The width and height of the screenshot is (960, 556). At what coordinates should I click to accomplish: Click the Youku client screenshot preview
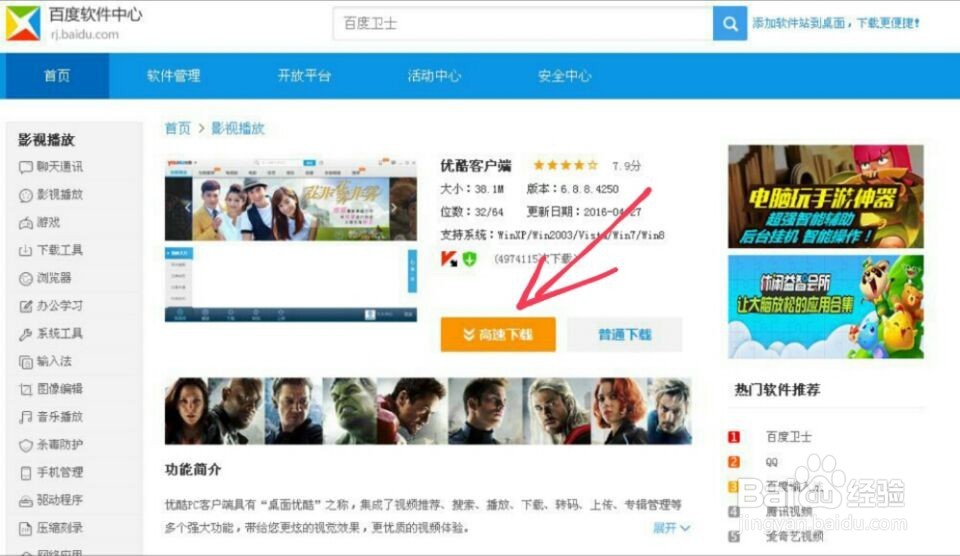[291, 240]
